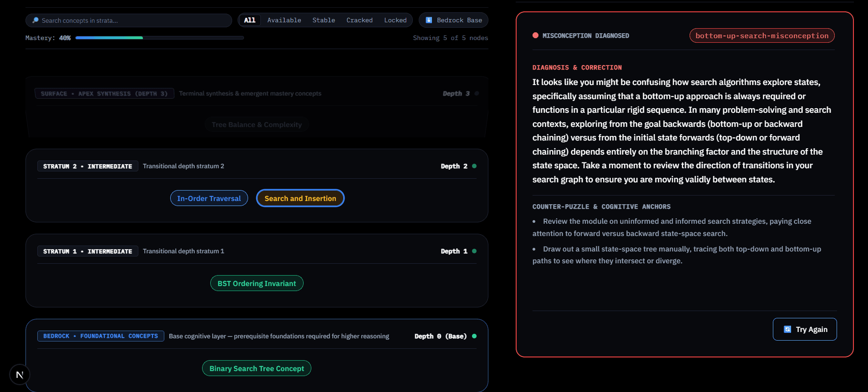Click the Misconception Diagnosed title

(586, 35)
